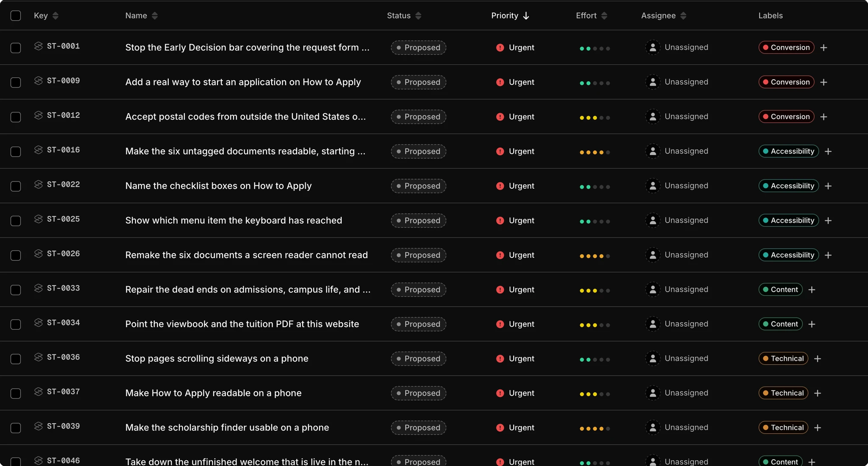Tick the checkbox for ST-0026
868x466 pixels.
click(x=16, y=255)
